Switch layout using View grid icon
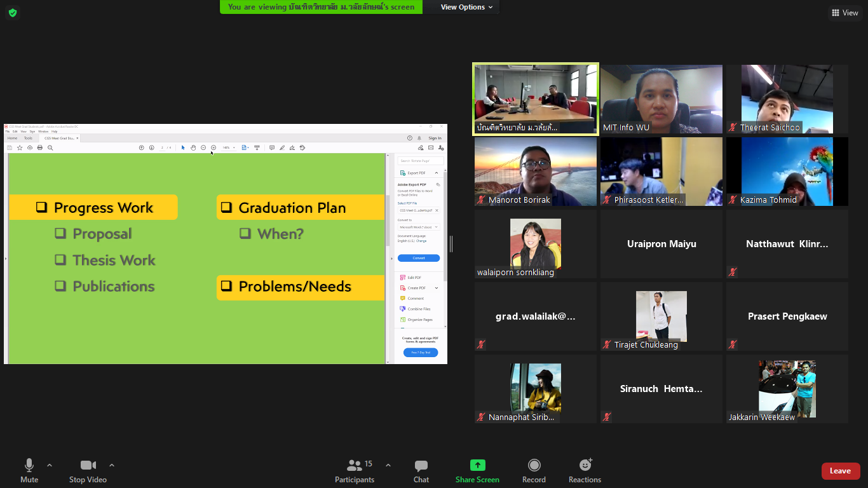868x488 pixels. point(844,13)
